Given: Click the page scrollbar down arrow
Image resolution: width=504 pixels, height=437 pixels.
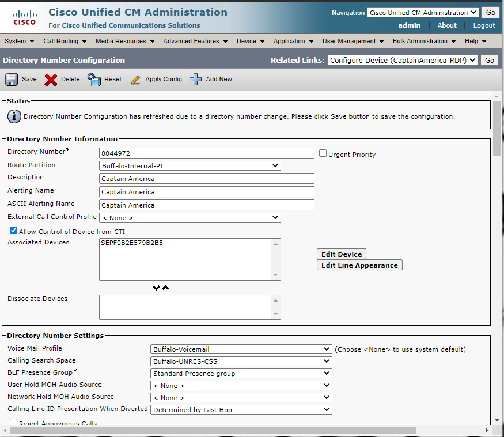Looking at the screenshot, I should tap(497, 420).
